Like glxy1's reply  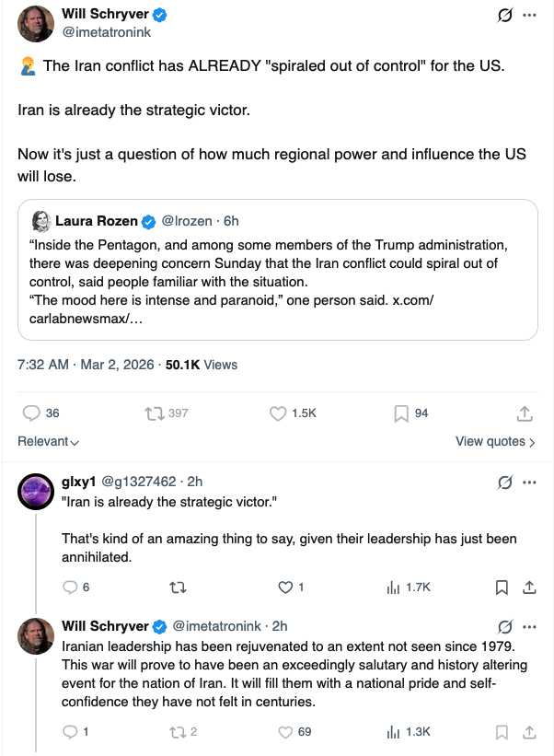(285, 587)
